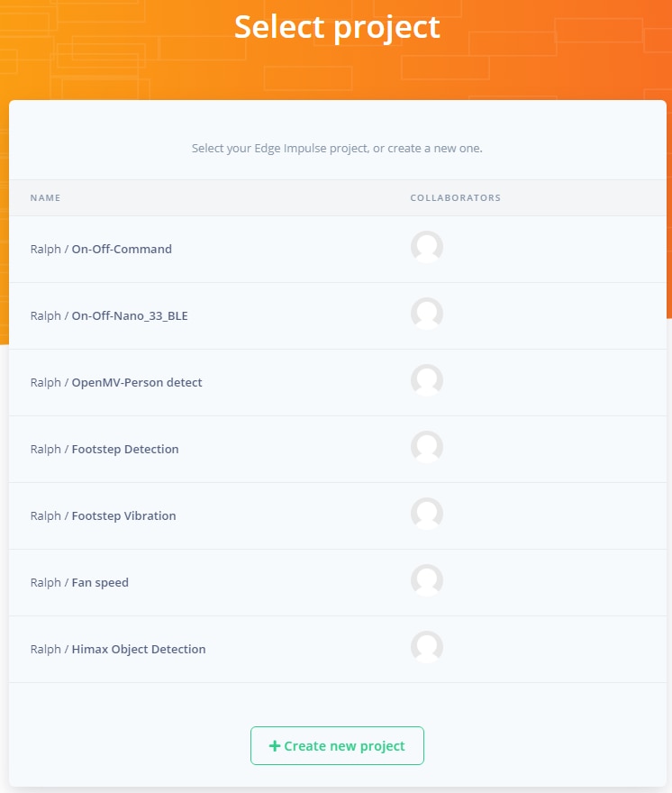Screen dimensions: 672x793
Task: Open the Footstep Vibration project
Action: click(123, 516)
